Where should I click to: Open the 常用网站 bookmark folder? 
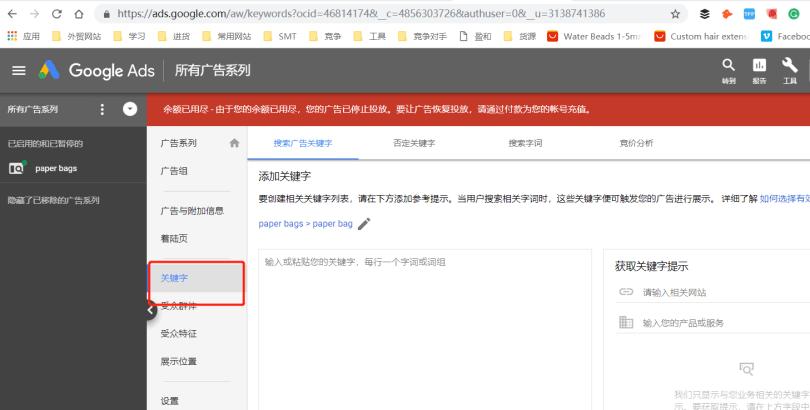(x=226, y=36)
